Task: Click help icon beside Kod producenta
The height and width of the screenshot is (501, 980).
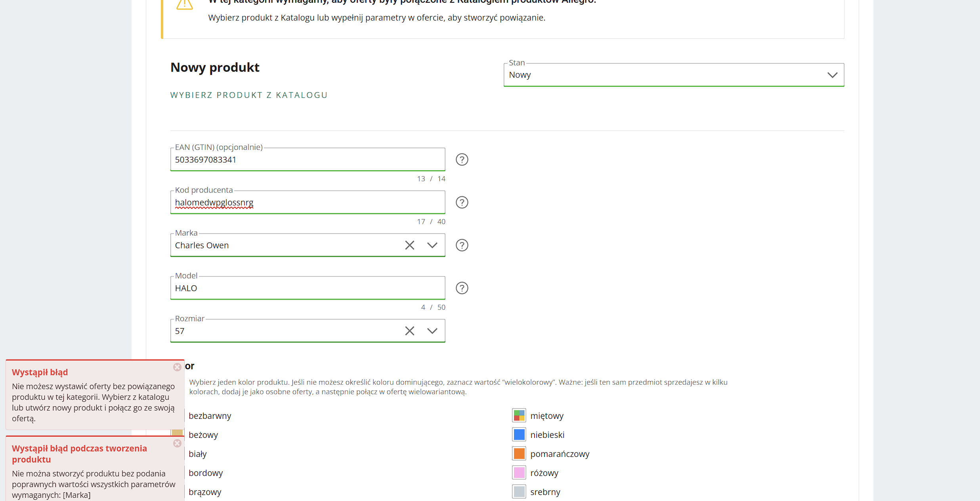Action: click(462, 202)
